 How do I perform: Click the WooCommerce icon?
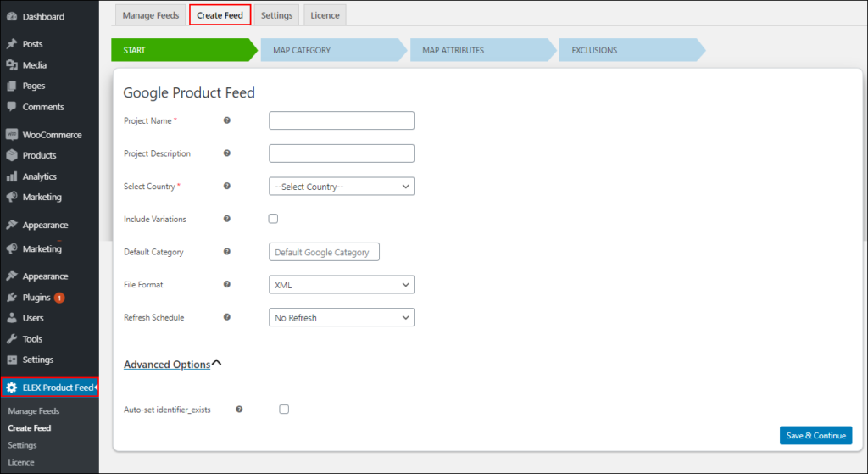click(x=12, y=135)
